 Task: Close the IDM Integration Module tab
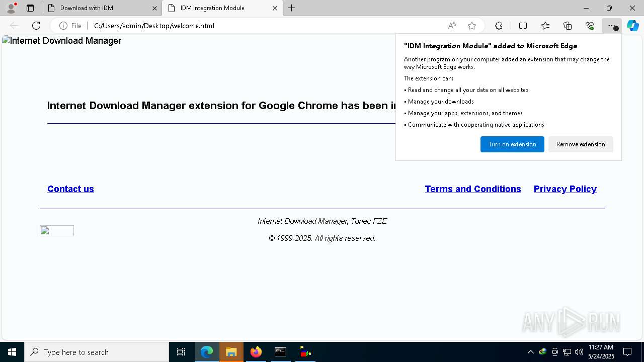tap(275, 8)
